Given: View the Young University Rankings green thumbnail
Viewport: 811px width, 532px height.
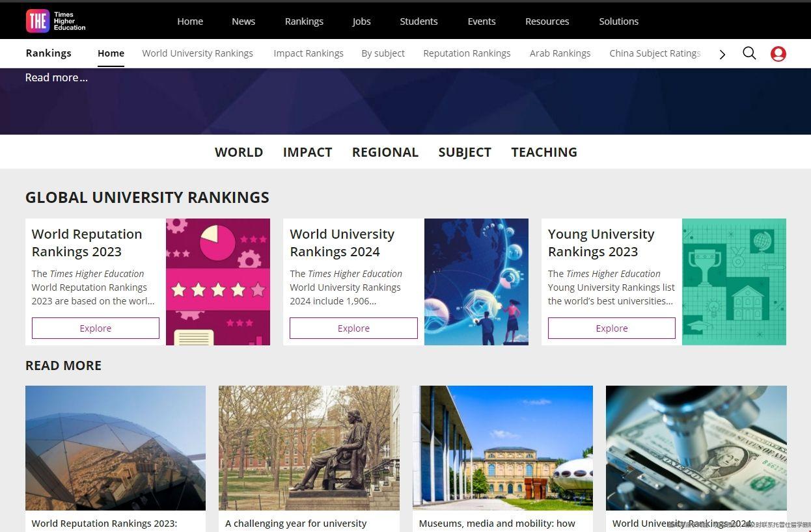Looking at the screenshot, I should coord(734,282).
